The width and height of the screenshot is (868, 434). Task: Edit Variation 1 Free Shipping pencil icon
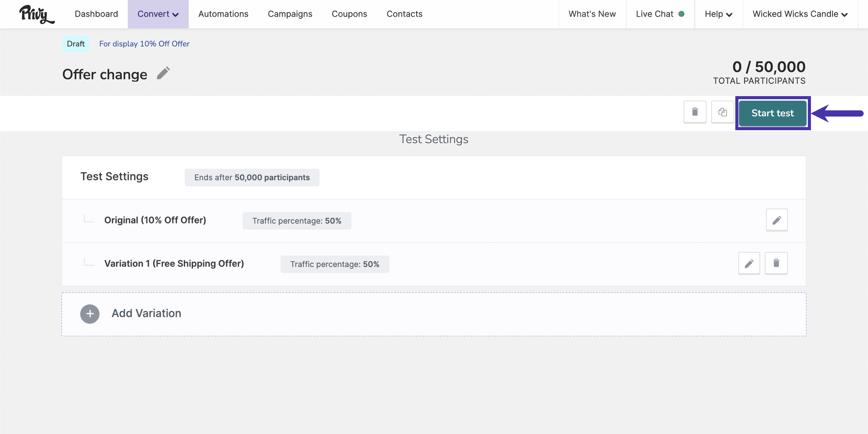click(749, 263)
